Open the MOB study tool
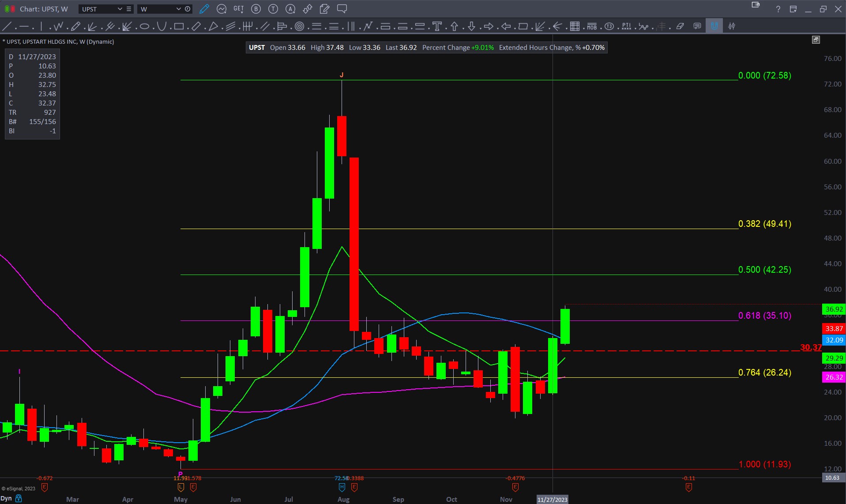 [592, 26]
